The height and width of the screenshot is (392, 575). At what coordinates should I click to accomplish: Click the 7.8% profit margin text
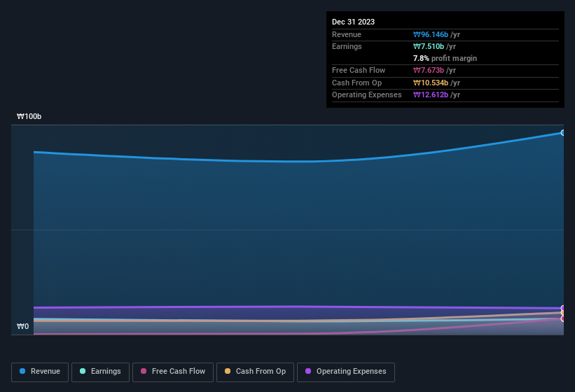[445, 58]
